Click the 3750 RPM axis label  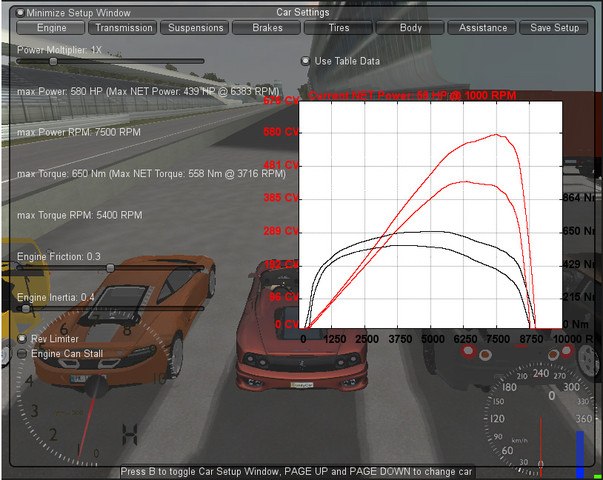(x=400, y=339)
